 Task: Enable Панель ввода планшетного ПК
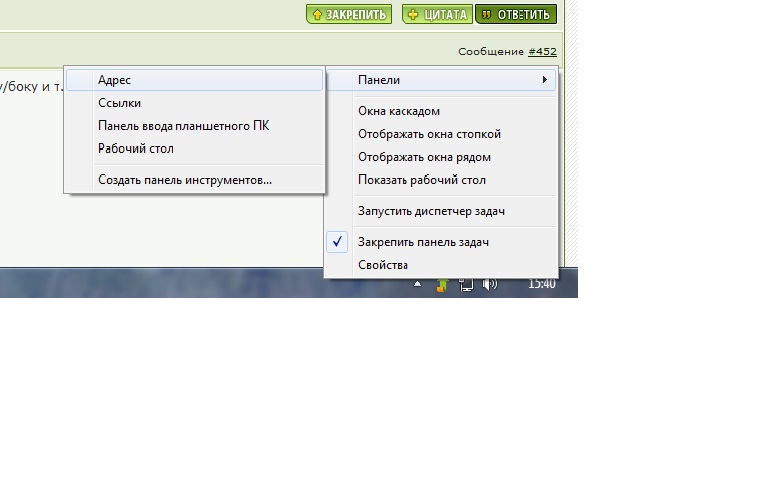coord(183,126)
